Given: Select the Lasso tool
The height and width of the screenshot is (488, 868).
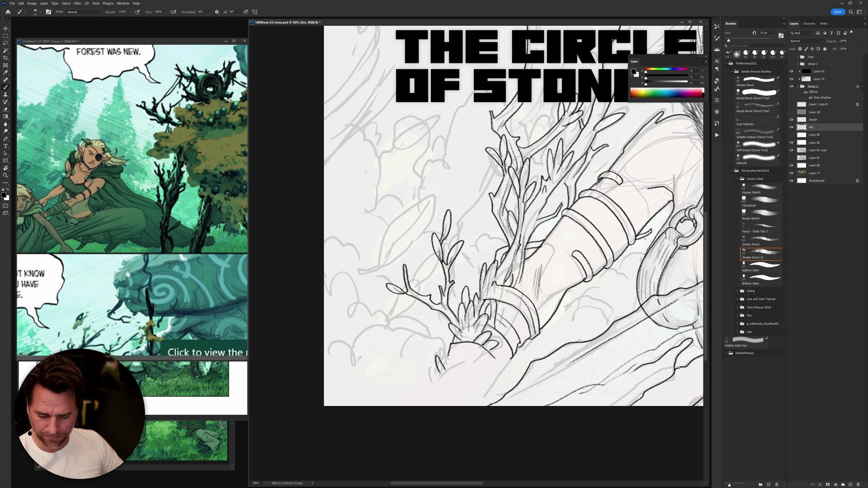Looking at the screenshot, I should 5,43.
